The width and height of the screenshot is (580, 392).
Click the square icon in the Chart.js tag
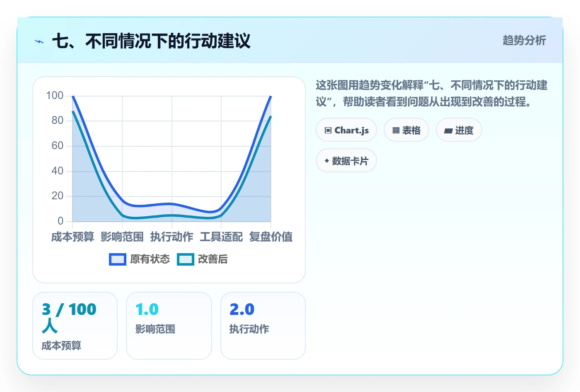coord(328,131)
